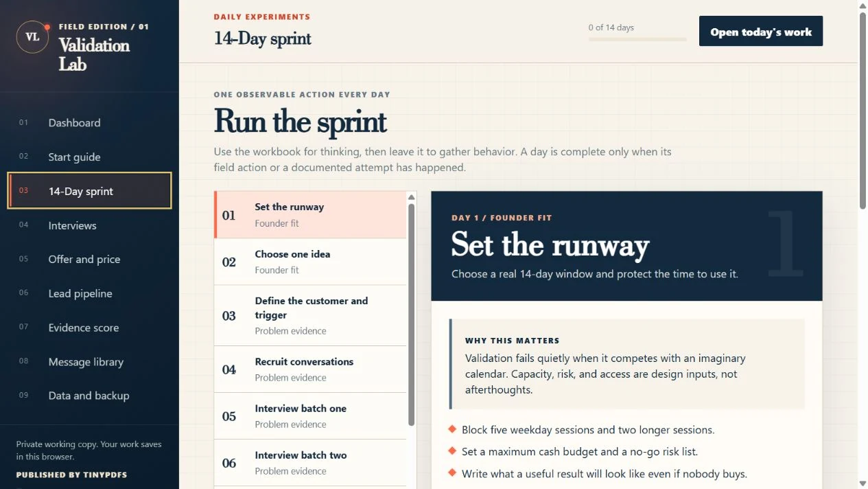Click the page vertical scrollbar thumb
This screenshot has width=868, height=489.
[863, 110]
